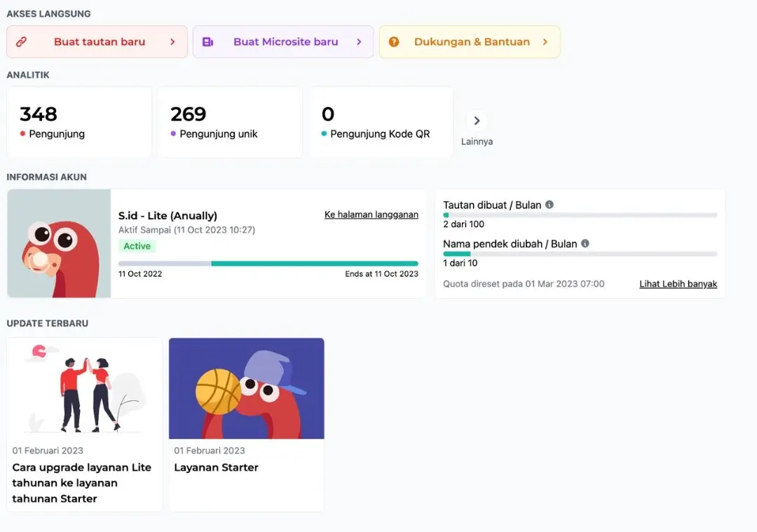Click chevron on Buat Microsite baru
This screenshot has width=757, height=532.
coord(359,42)
